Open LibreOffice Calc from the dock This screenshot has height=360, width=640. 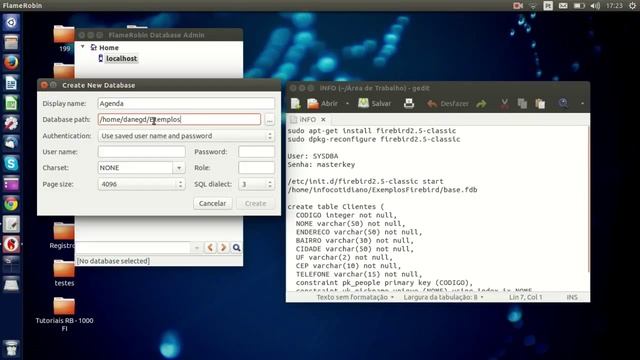11,103
